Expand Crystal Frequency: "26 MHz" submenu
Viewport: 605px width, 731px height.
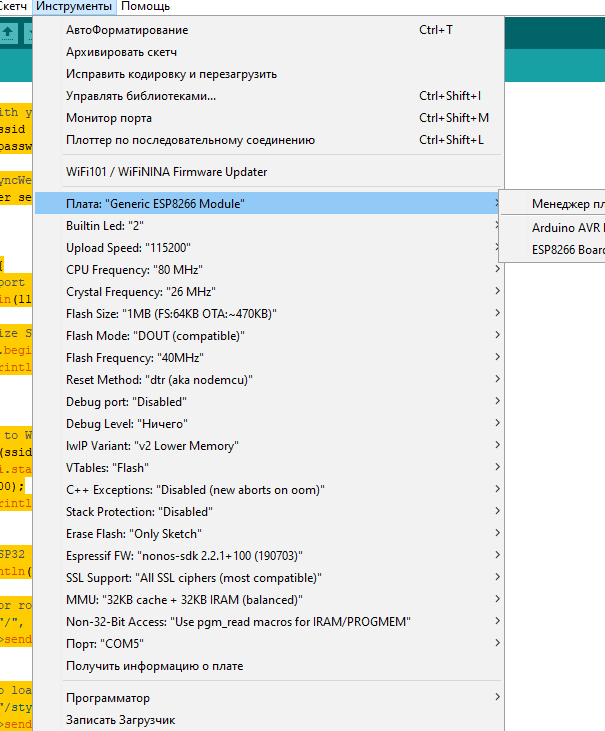click(x=269, y=291)
